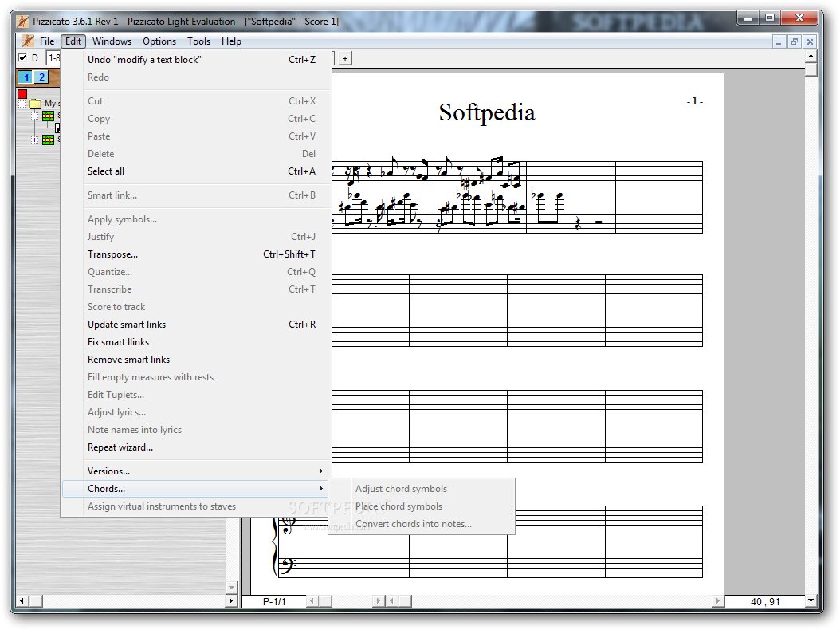Collapse the My scores folder node
The image size is (840, 630).
22,104
